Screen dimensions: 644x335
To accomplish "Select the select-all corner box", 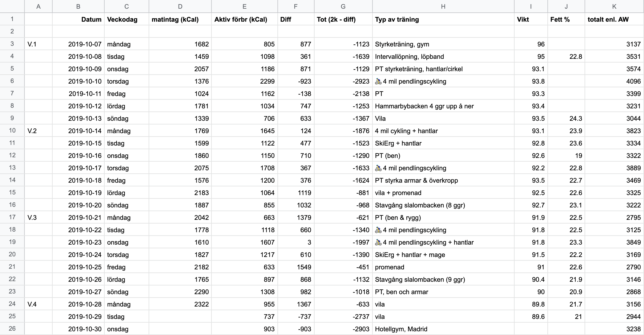I will (x=12, y=6).
